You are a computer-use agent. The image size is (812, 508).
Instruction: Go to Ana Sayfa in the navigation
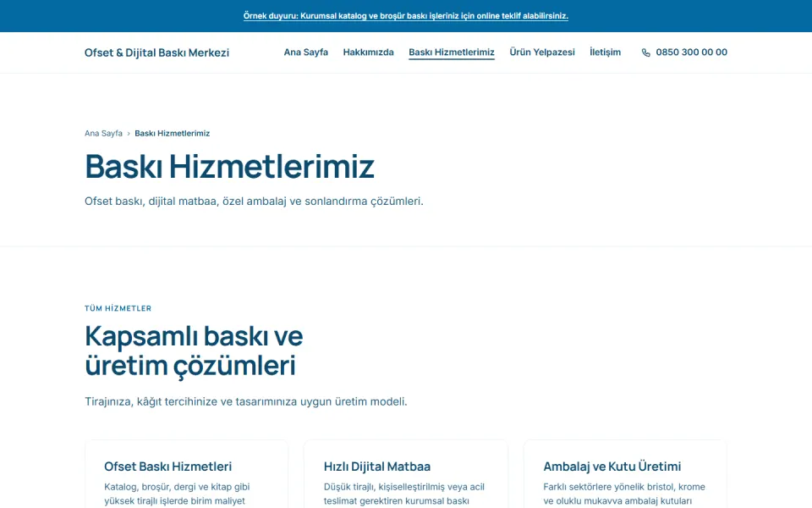point(305,52)
